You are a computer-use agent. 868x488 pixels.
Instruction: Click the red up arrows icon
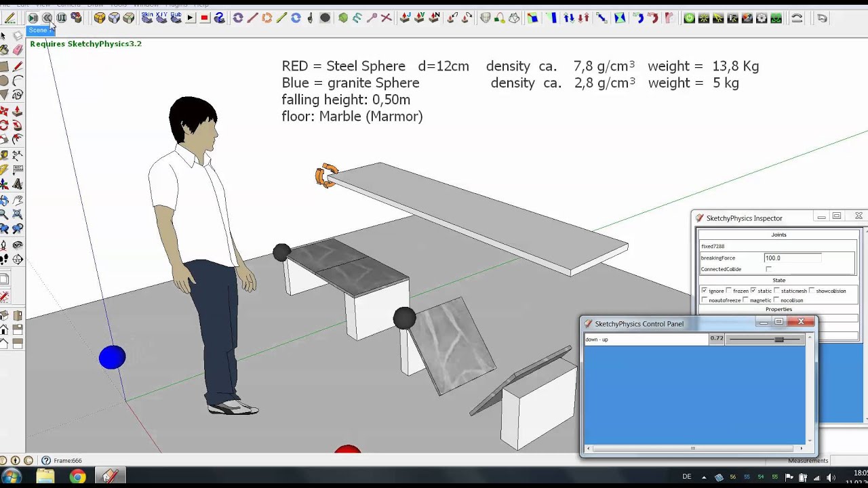583,18
